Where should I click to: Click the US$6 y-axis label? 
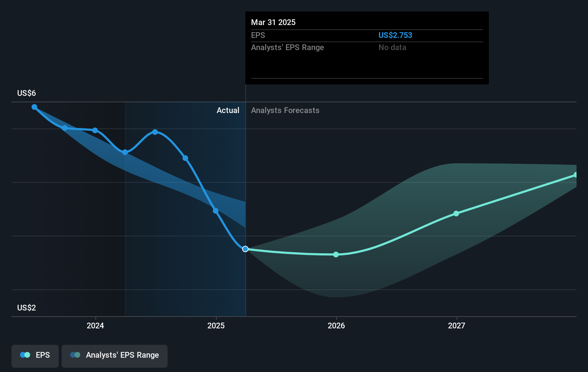pyautogui.click(x=26, y=93)
